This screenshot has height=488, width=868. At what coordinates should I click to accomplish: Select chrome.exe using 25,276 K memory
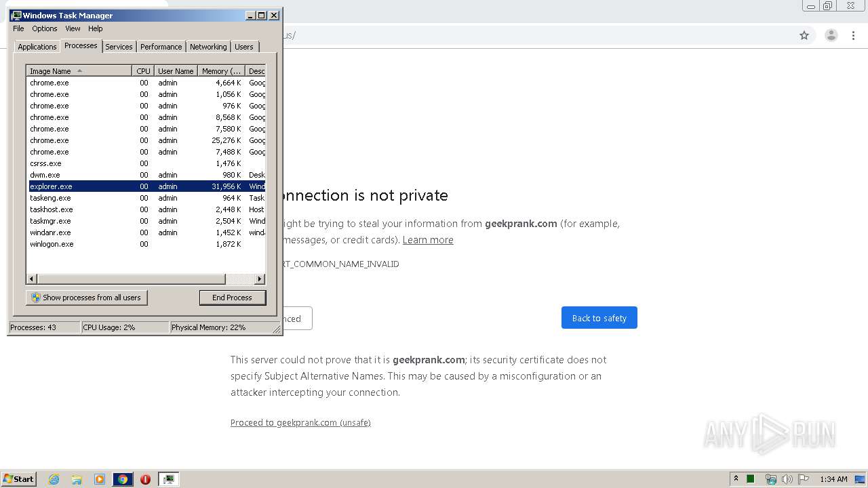click(146, 140)
